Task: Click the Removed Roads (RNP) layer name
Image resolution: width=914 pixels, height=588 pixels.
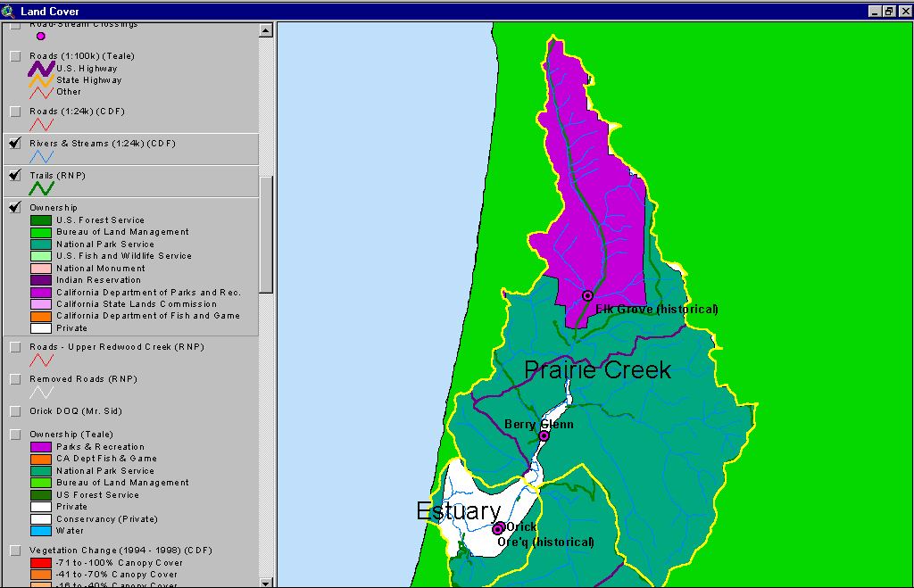Action: [83, 379]
